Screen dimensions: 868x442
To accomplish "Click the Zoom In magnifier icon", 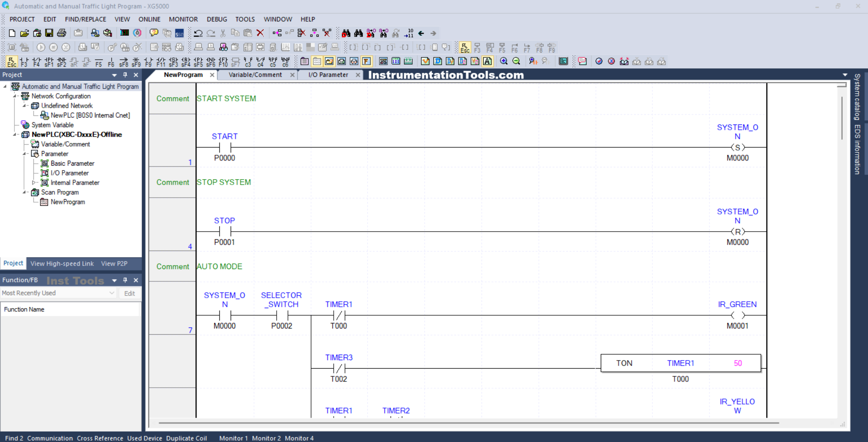I will pos(504,62).
